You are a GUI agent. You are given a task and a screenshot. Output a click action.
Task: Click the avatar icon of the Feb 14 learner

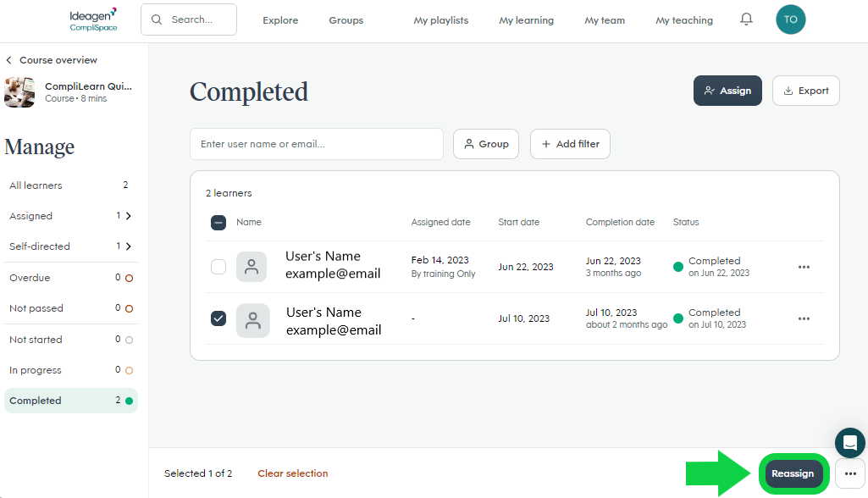point(252,267)
